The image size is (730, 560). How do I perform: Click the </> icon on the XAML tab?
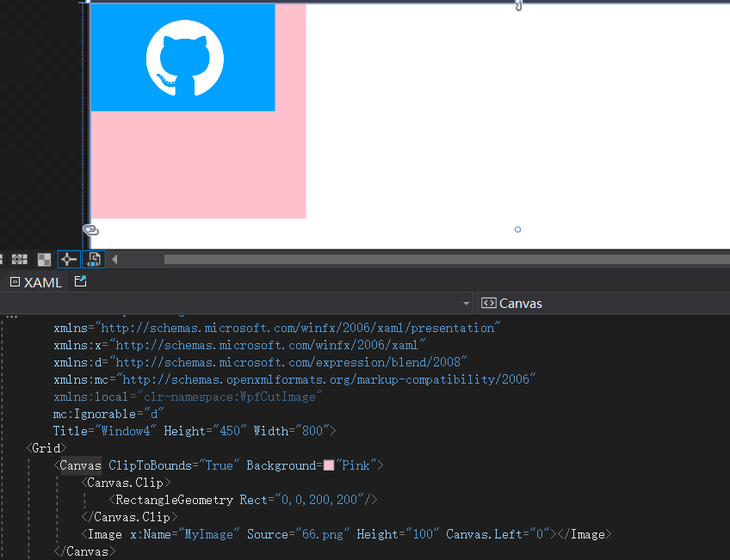pos(14,281)
